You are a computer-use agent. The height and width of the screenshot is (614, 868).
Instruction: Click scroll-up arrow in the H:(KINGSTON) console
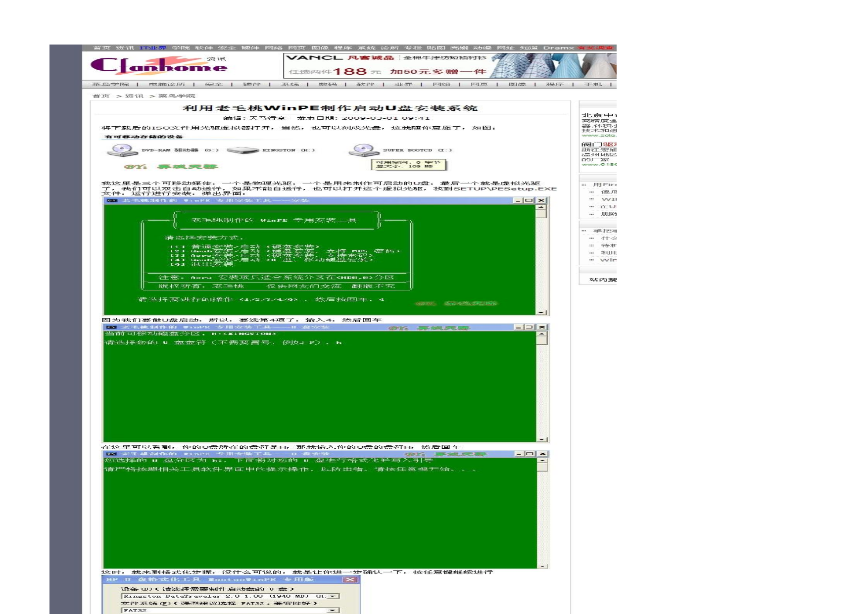(542, 334)
